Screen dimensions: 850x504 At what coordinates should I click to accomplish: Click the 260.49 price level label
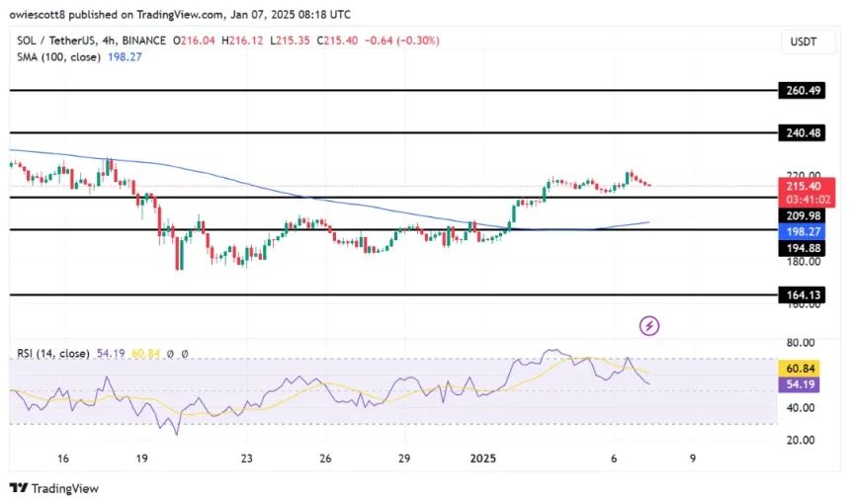click(x=803, y=89)
